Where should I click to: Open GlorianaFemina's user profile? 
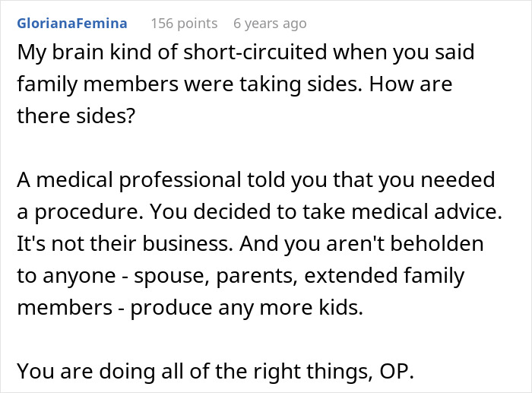point(72,24)
